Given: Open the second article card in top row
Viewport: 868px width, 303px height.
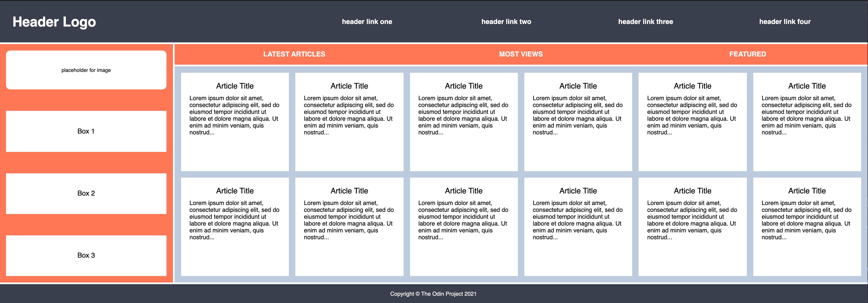Looking at the screenshot, I should coord(349,122).
